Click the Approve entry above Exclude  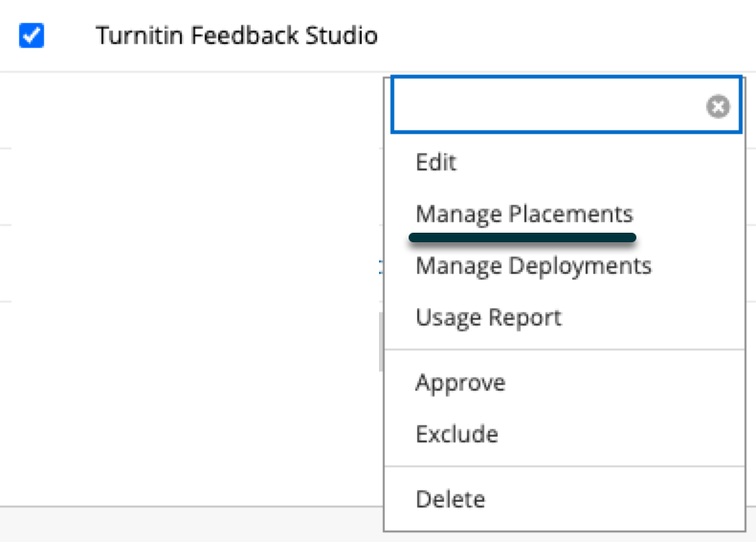[460, 383]
